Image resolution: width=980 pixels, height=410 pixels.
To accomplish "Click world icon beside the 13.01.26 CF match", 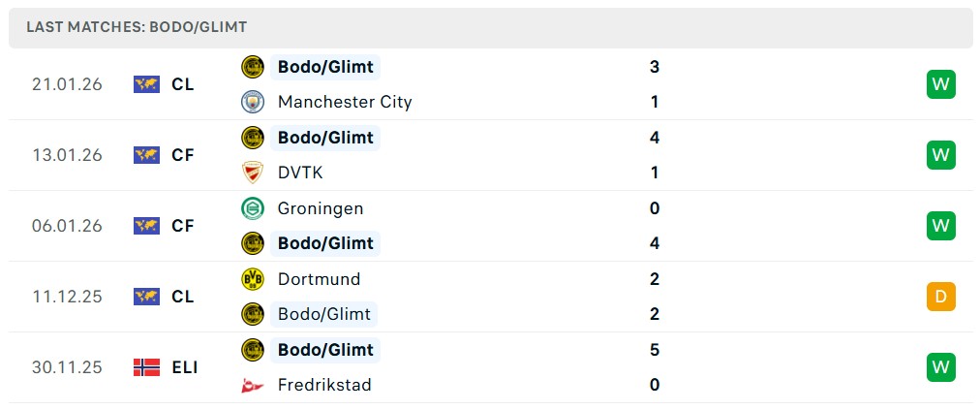I will click(x=146, y=155).
